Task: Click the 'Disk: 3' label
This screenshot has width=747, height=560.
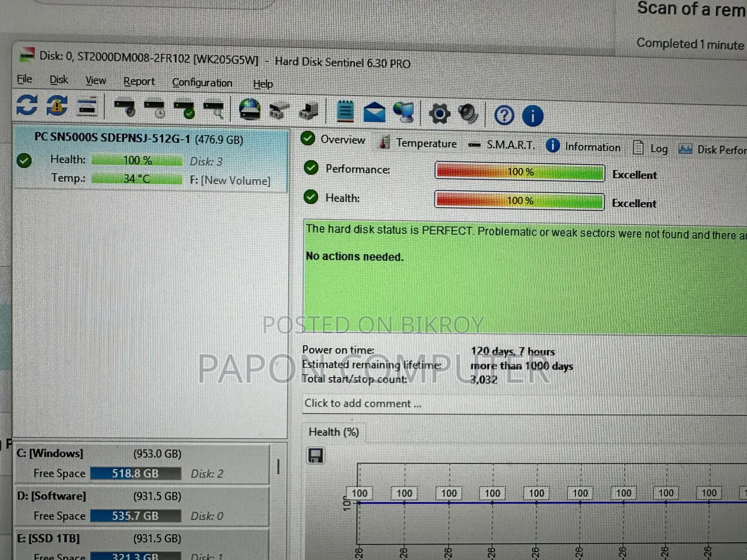Action: coord(206,162)
